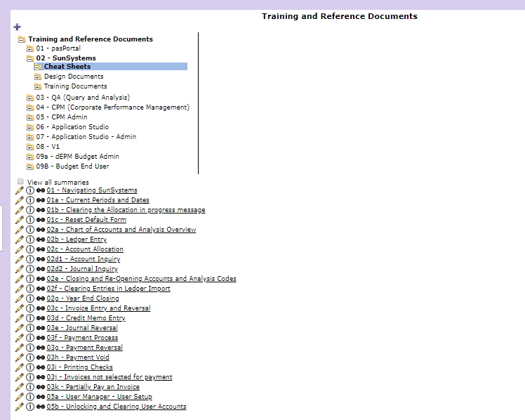
Task: Select 09a - dEPM Budget Admin folder label
Action: click(x=78, y=157)
